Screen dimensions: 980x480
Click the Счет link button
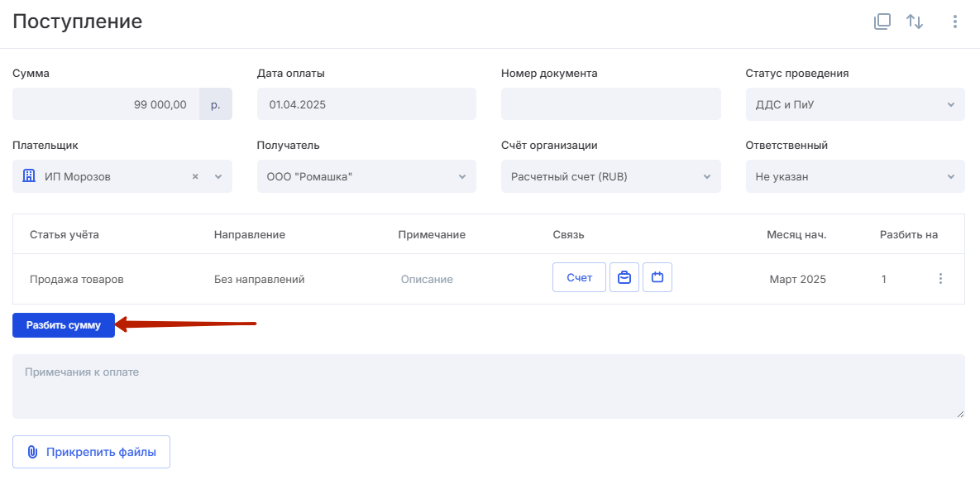click(580, 277)
